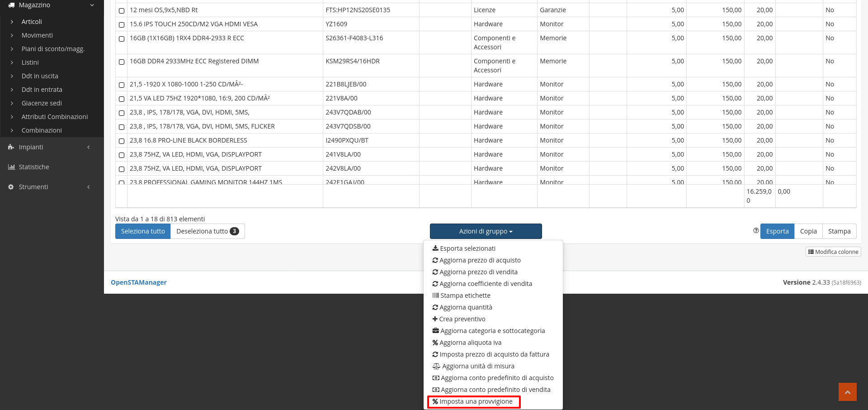This screenshot has width=868, height=410.
Task: Click the Statistiche chart icon in sidebar
Action: (x=11, y=167)
